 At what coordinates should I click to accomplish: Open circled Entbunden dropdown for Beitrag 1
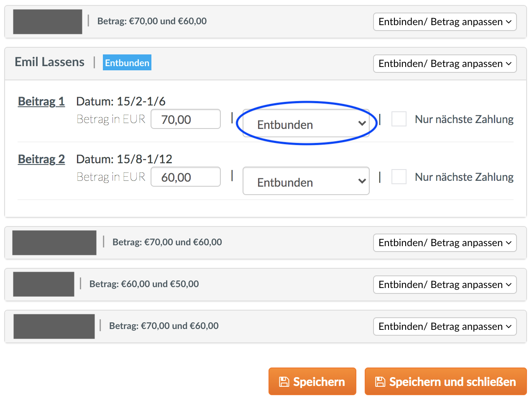coord(306,124)
